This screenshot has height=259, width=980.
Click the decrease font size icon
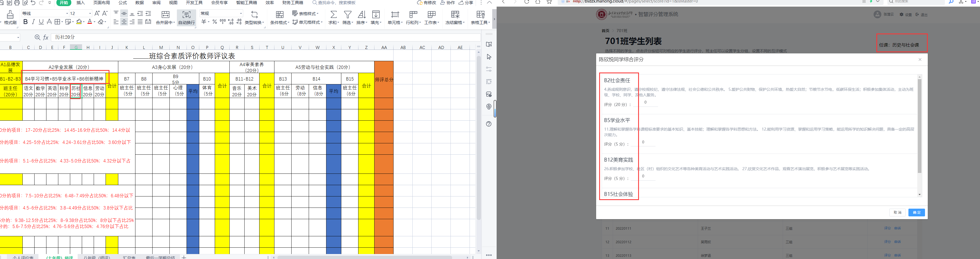point(105,13)
